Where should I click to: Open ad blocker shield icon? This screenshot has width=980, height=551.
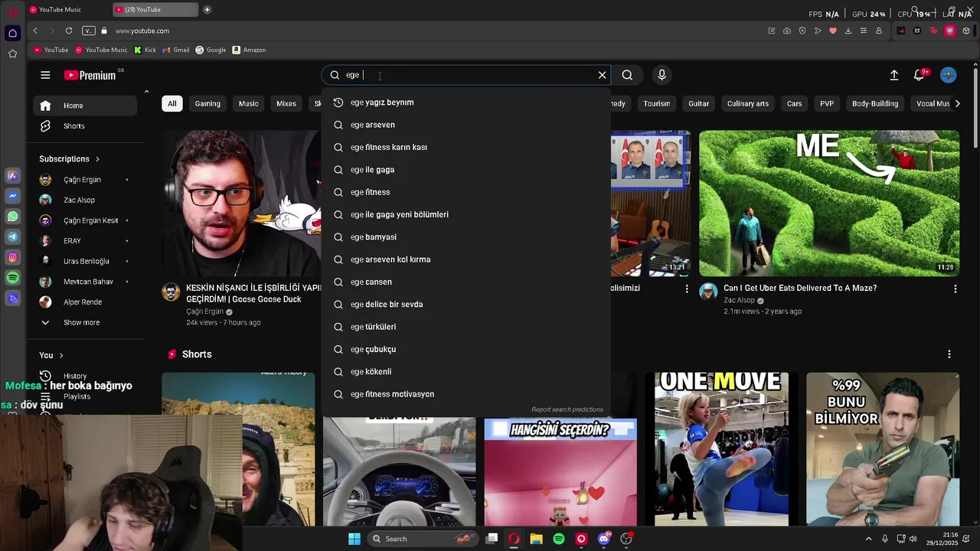[x=802, y=31]
